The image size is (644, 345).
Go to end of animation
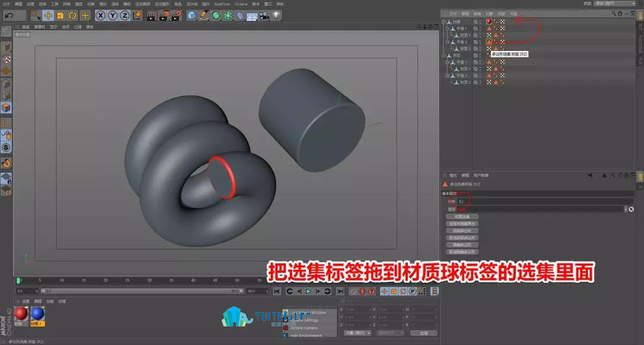(340, 291)
